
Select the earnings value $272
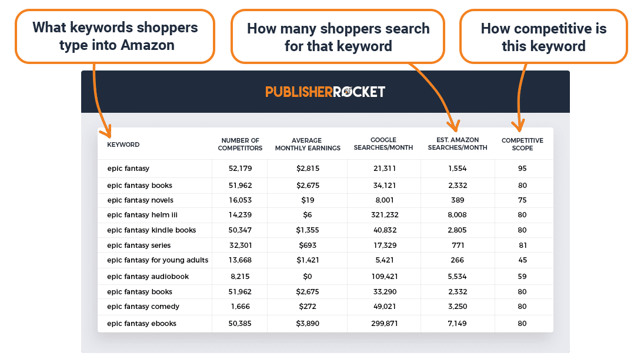pyautogui.click(x=308, y=307)
